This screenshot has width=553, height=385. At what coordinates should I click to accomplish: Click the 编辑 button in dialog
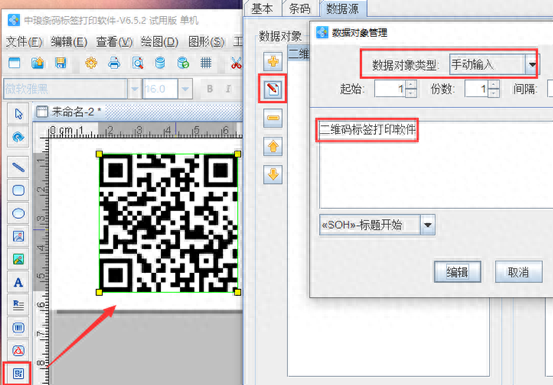coord(457,272)
